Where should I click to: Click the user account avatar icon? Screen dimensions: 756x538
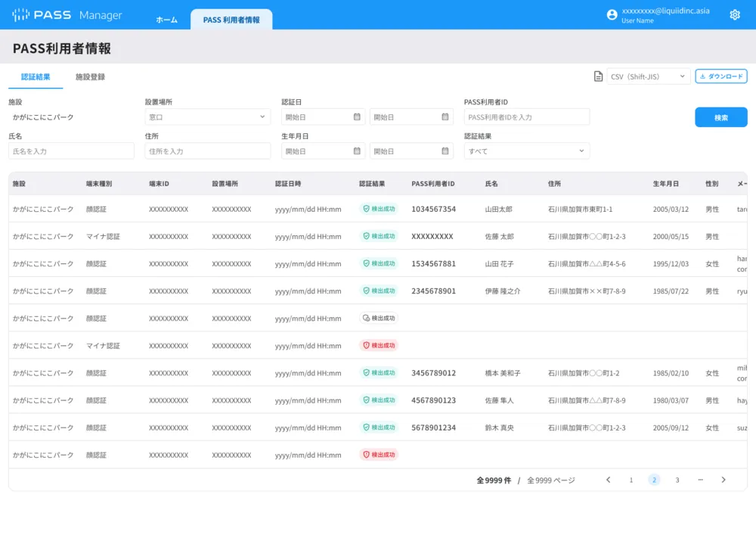[612, 15]
